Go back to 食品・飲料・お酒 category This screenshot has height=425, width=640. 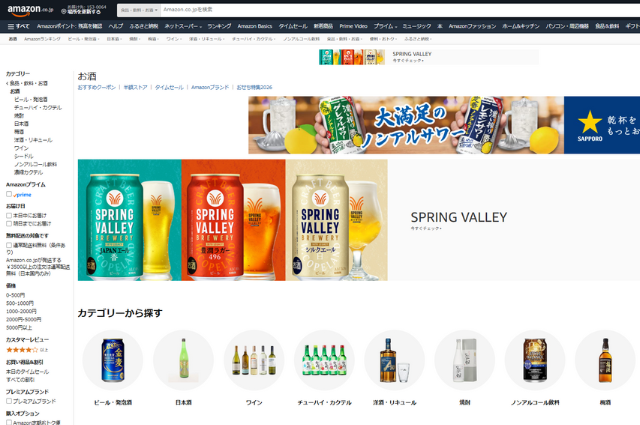(x=27, y=83)
